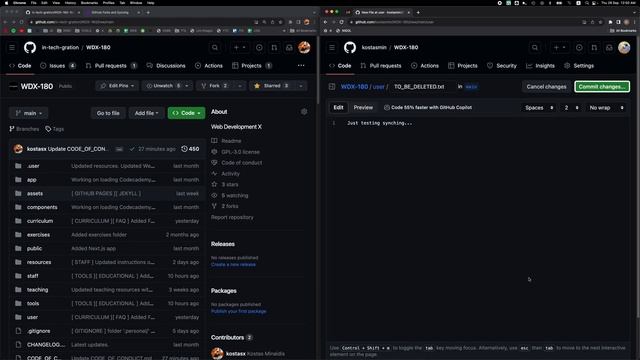Open .gitignore file
Image resolution: width=640 pixels, height=360 pixels.
point(39,331)
